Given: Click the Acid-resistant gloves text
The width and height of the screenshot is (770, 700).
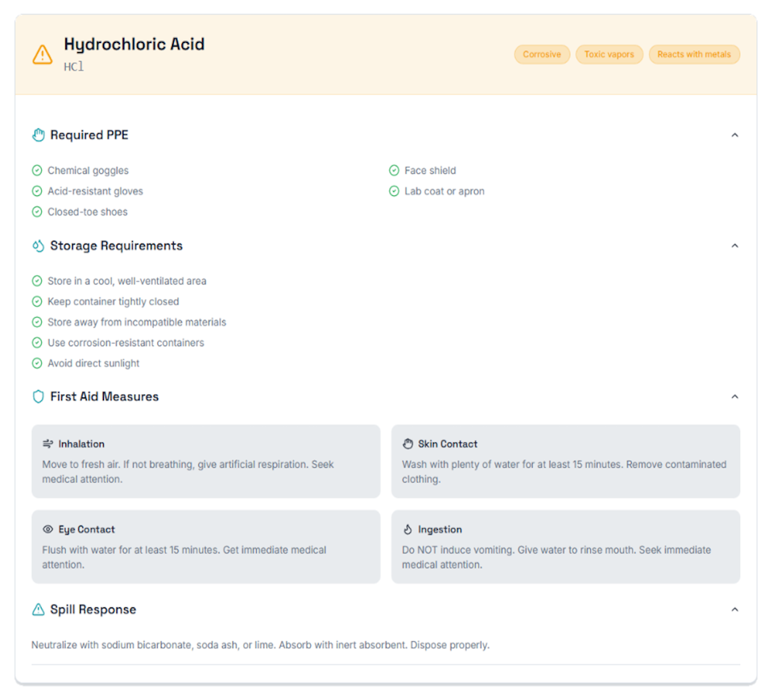Looking at the screenshot, I should (x=96, y=191).
